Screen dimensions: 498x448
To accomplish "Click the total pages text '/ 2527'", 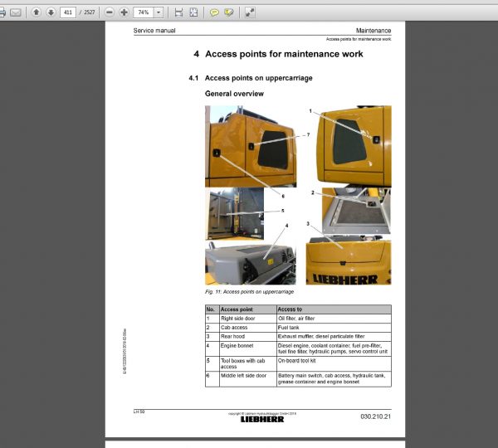I will tap(87, 12).
